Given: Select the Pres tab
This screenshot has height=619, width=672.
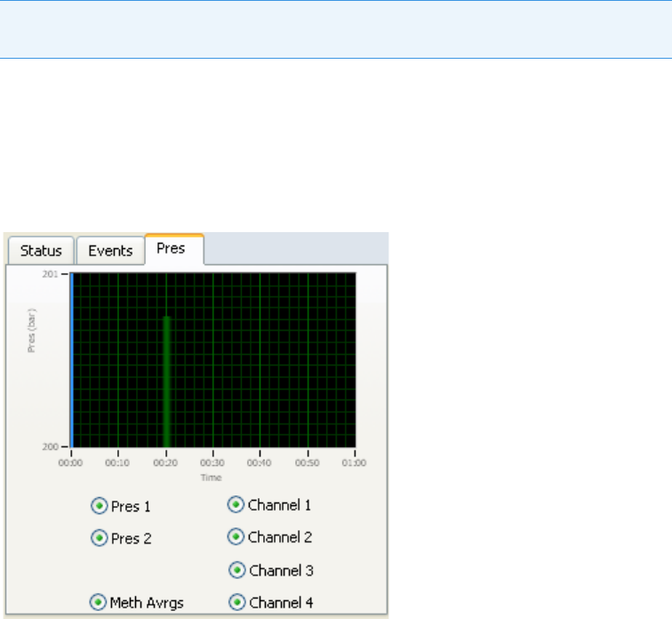Looking at the screenshot, I should 174,249.
